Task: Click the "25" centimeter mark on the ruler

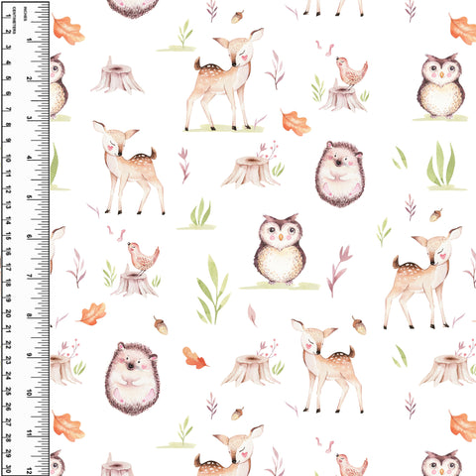Action: (8, 392)
